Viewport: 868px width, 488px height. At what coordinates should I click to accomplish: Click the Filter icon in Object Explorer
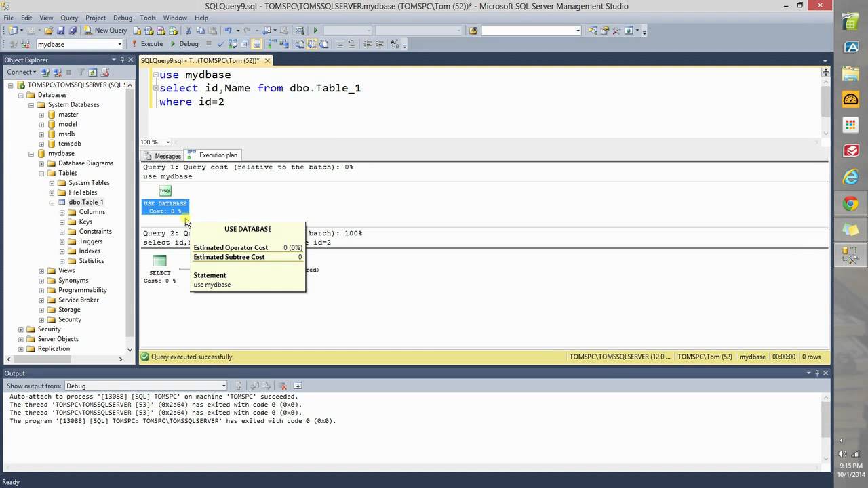click(x=81, y=72)
